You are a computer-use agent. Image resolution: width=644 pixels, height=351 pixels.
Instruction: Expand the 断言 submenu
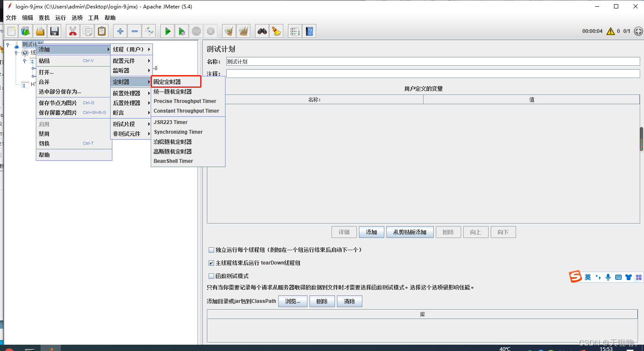point(131,113)
